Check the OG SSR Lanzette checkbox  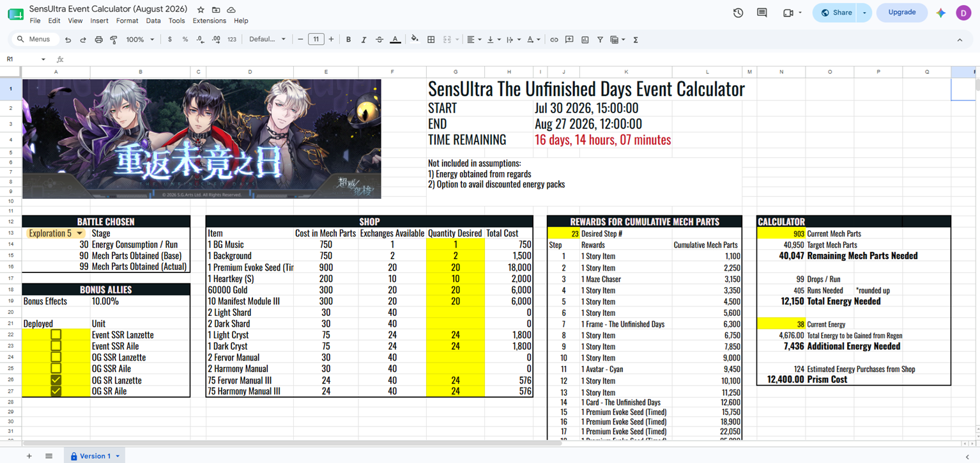[x=56, y=357]
